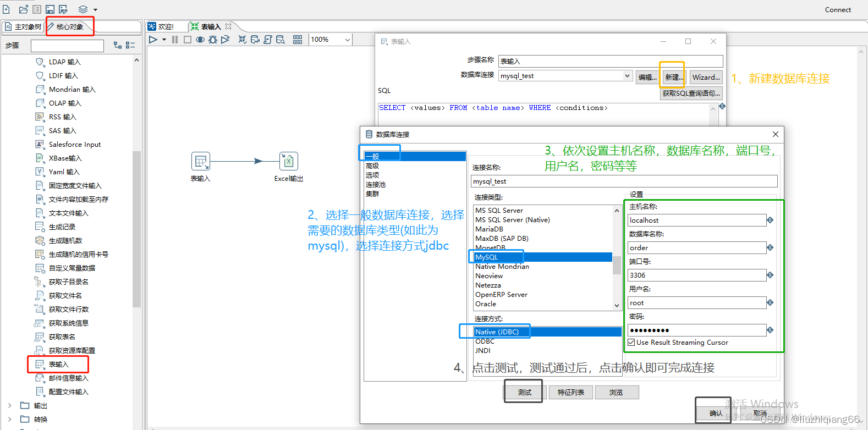Select JNDI access method

[483, 351]
